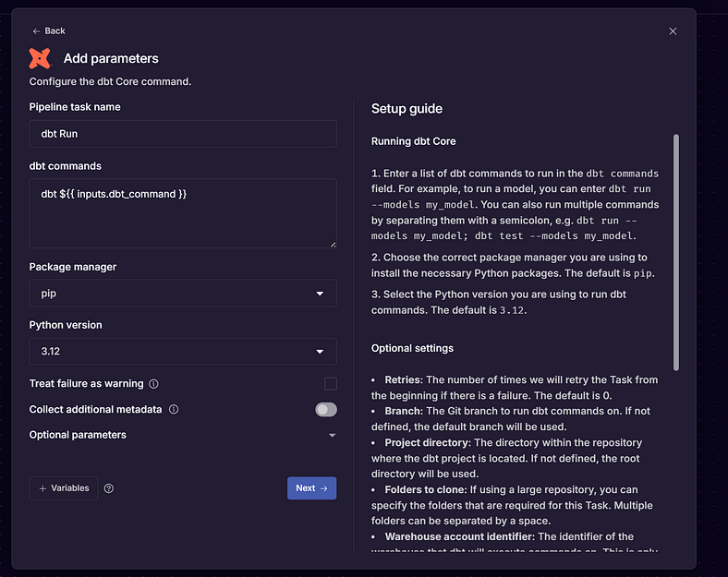Enable Collect additional metadata toggle
The width and height of the screenshot is (728, 577).
326,410
